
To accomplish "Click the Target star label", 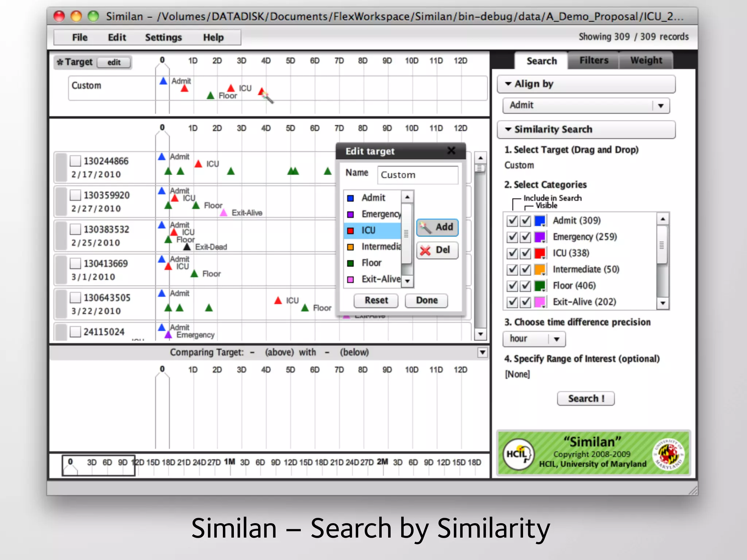I will 75,62.
